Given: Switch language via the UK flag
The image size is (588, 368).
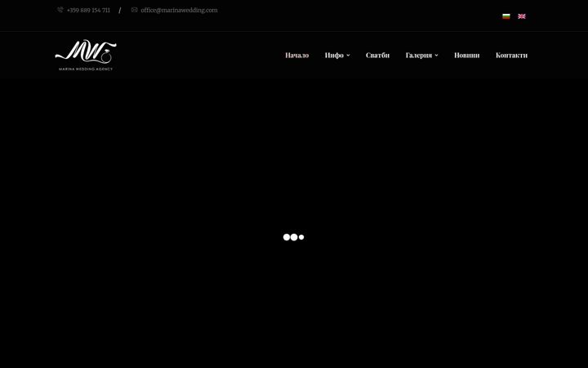Looking at the screenshot, I should coord(522,16).
